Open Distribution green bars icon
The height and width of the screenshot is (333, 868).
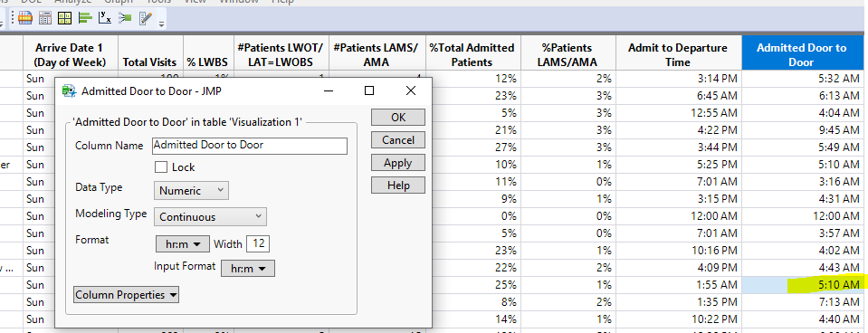(85, 18)
